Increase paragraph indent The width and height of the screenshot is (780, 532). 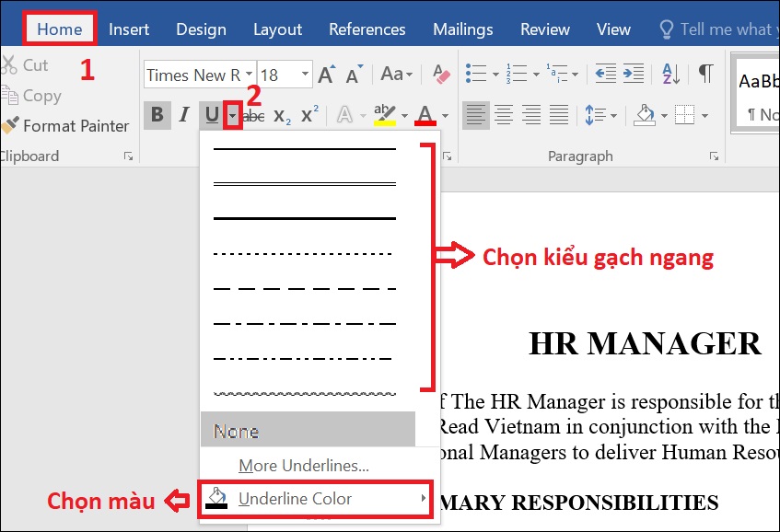tap(634, 74)
